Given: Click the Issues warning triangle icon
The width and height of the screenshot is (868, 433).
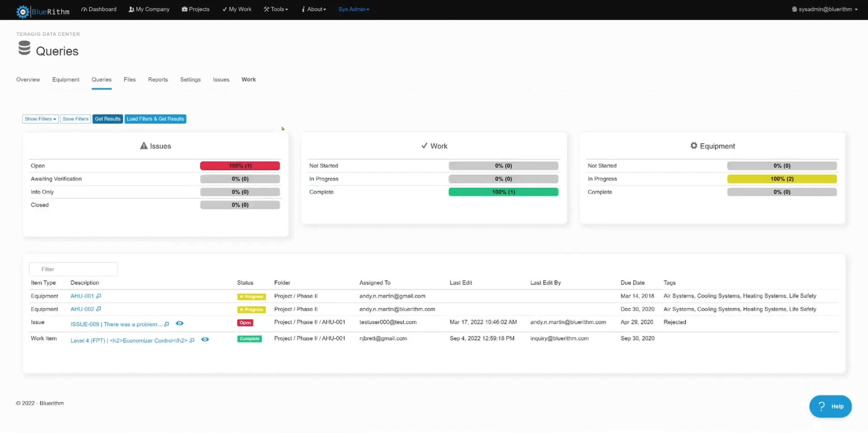Looking at the screenshot, I should (x=144, y=146).
